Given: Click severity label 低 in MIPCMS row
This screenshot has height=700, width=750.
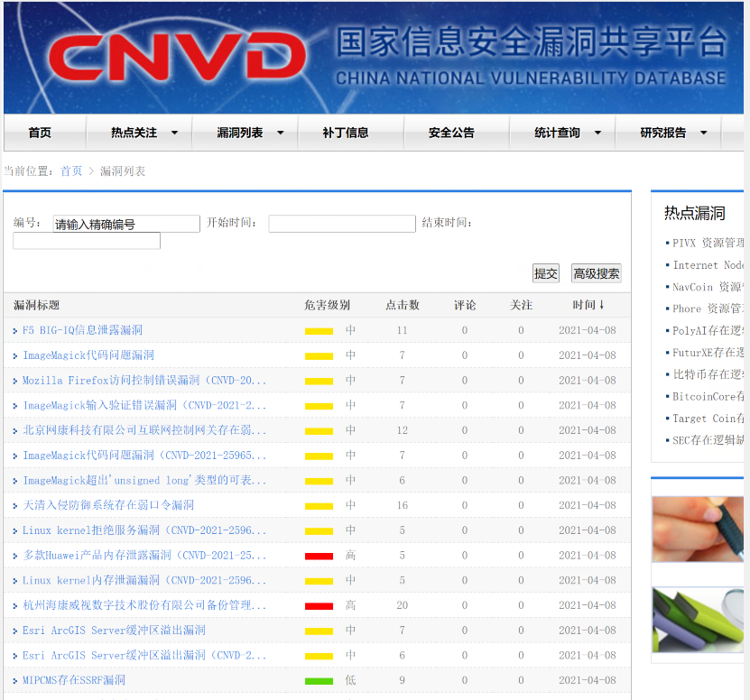Looking at the screenshot, I should click(350, 680).
